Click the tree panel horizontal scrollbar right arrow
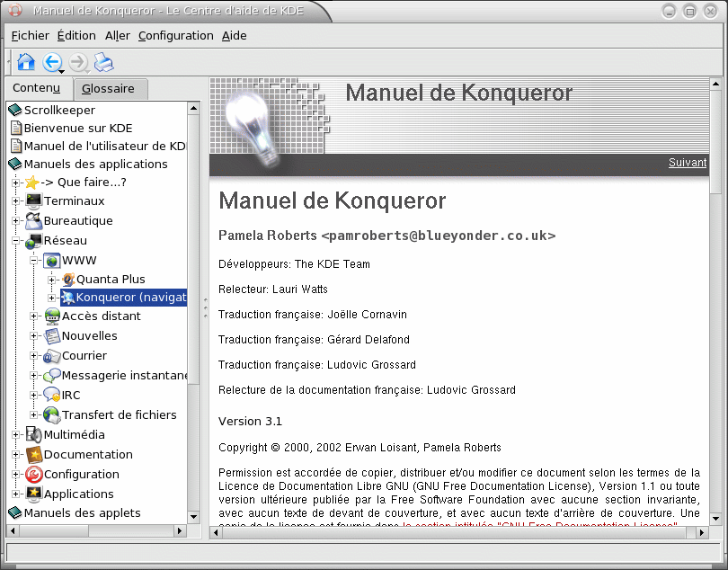 [180, 530]
